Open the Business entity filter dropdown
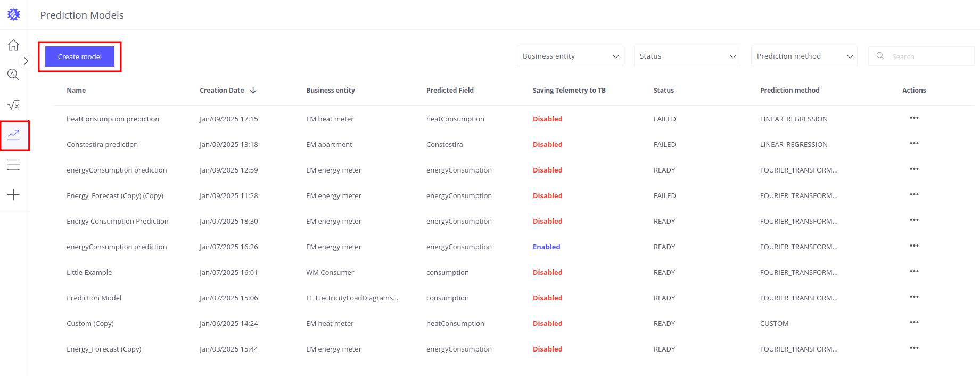This screenshot has width=980, height=376. point(570,56)
